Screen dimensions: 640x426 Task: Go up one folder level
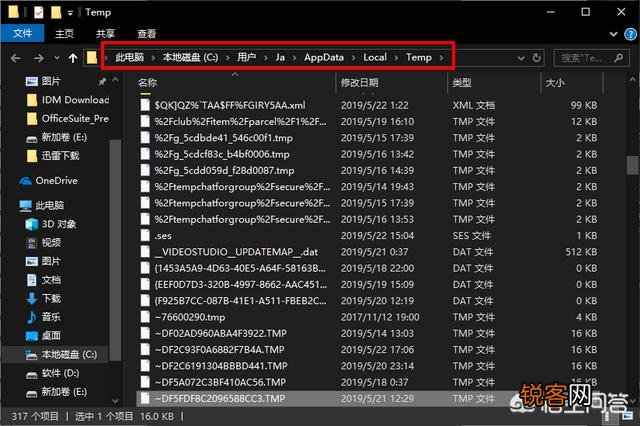(73, 58)
